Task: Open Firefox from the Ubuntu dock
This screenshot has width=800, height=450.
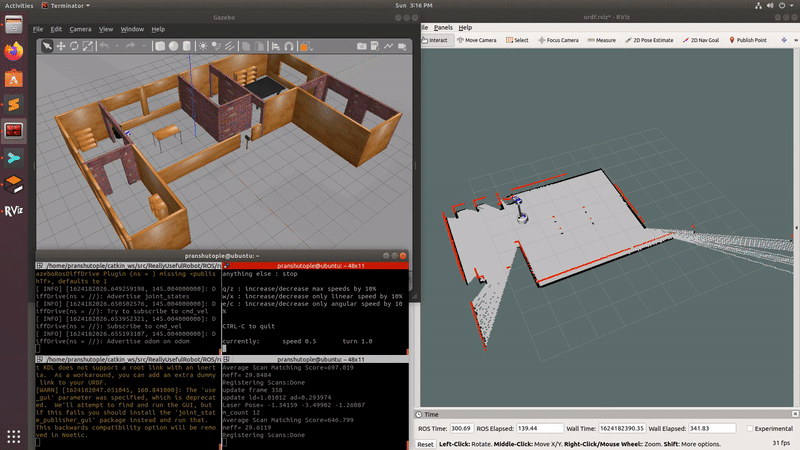Action: click(x=14, y=51)
